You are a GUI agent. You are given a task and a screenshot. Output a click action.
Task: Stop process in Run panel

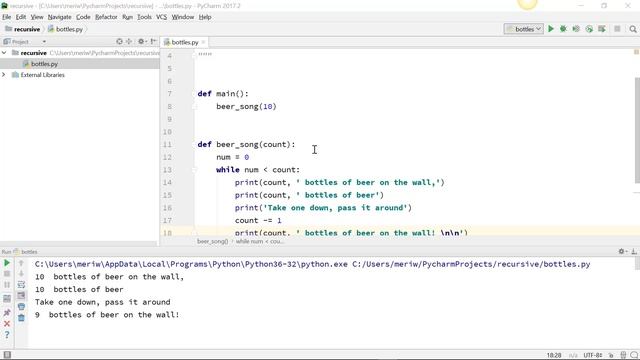(7, 274)
